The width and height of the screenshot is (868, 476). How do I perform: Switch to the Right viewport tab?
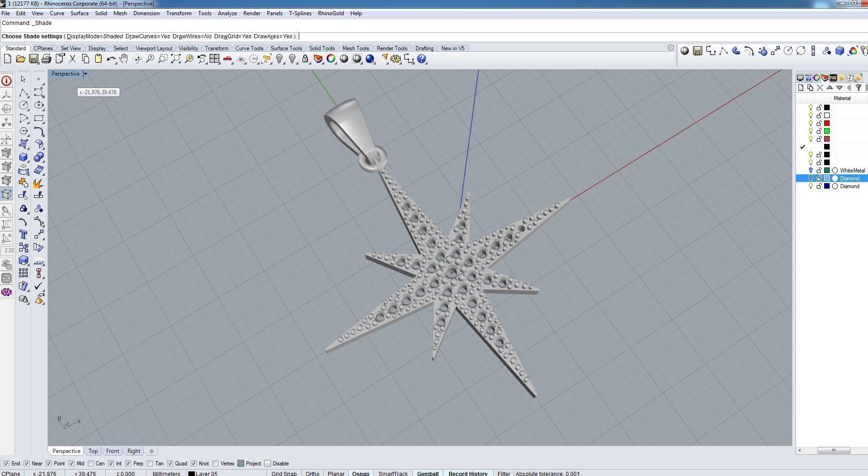pos(134,451)
